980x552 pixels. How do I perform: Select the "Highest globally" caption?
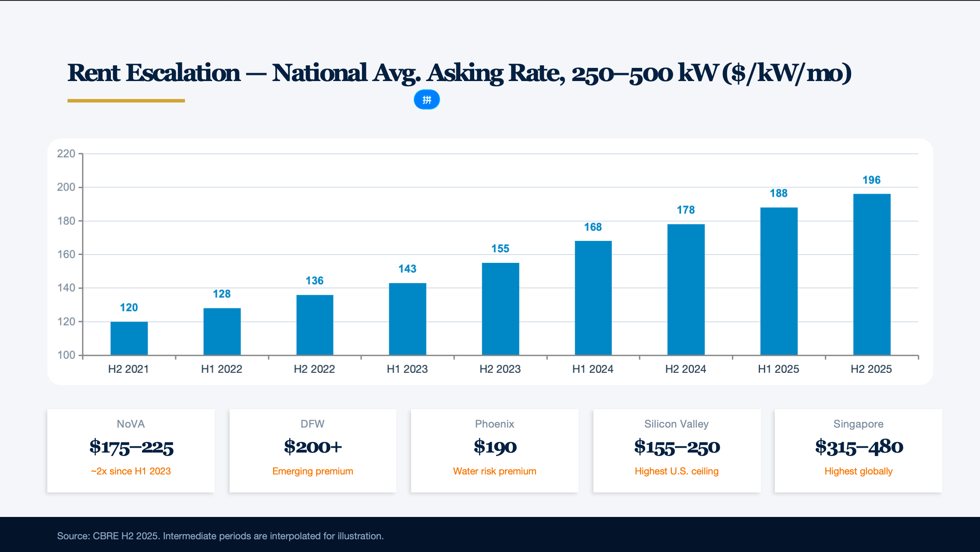(858, 471)
